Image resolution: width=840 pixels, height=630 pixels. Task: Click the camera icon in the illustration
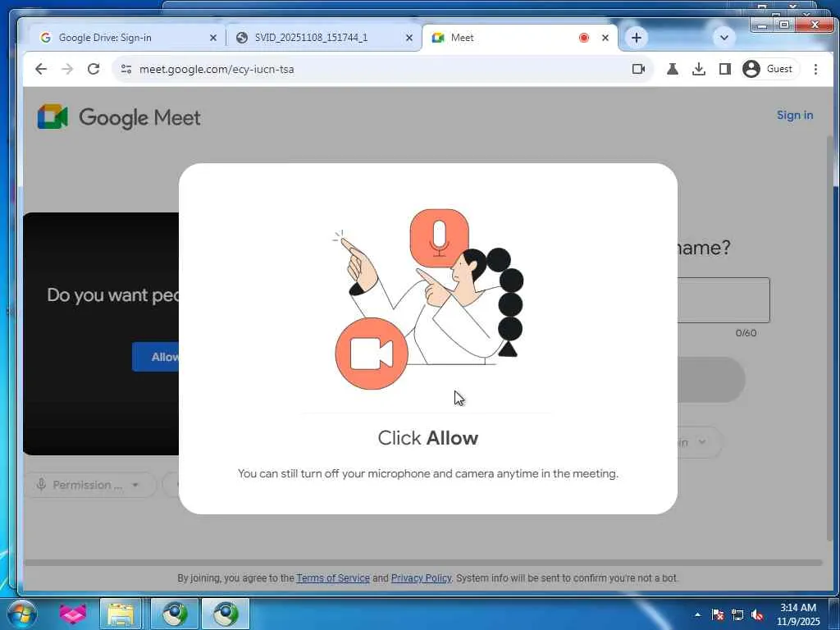372,354
